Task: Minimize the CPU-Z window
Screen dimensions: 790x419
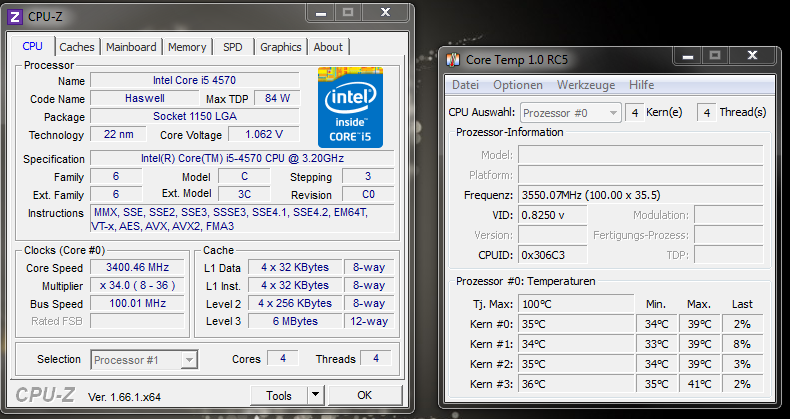Action: coord(320,13)
